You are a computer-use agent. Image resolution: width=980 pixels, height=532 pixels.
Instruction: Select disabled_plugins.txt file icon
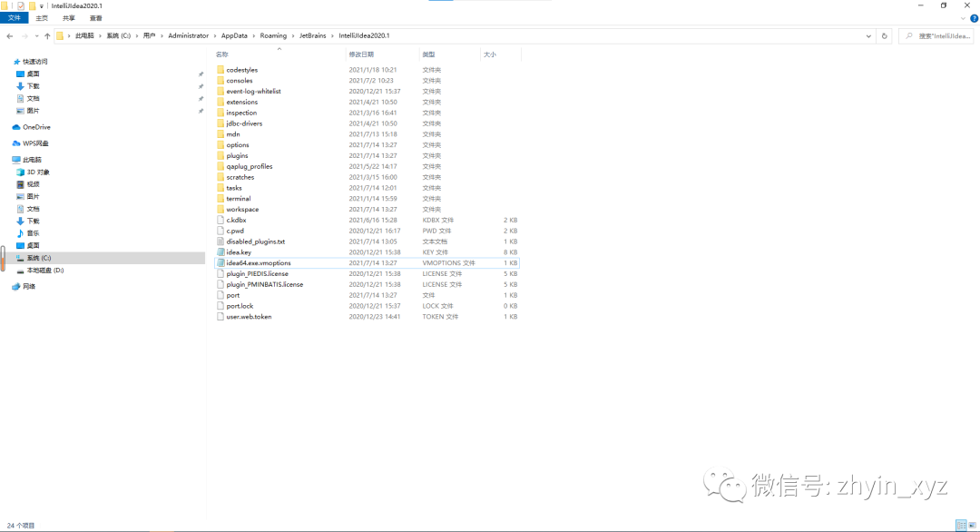(220, 241)
